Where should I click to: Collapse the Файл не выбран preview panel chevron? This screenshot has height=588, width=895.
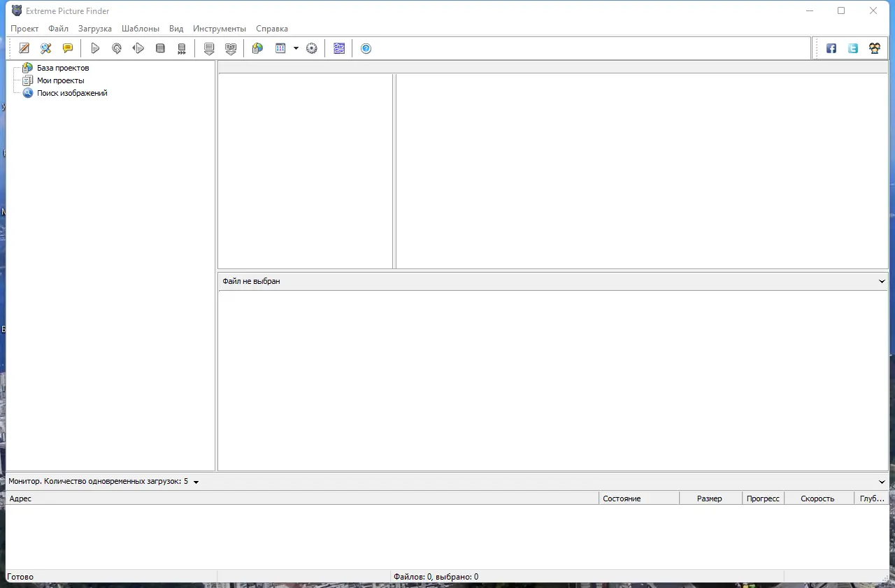pos(882,281)
